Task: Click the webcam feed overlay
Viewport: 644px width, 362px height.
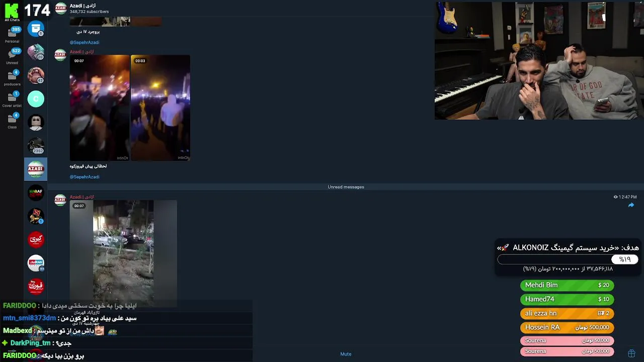Action: [539, 61]
